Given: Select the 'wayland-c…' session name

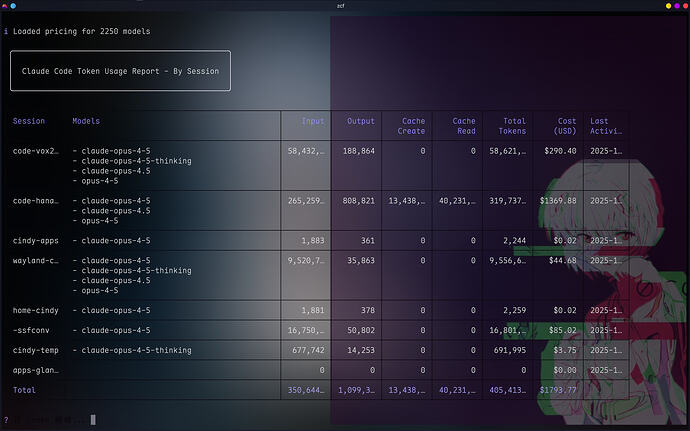Looking at the screenshot, I should [x=36, y=260].
